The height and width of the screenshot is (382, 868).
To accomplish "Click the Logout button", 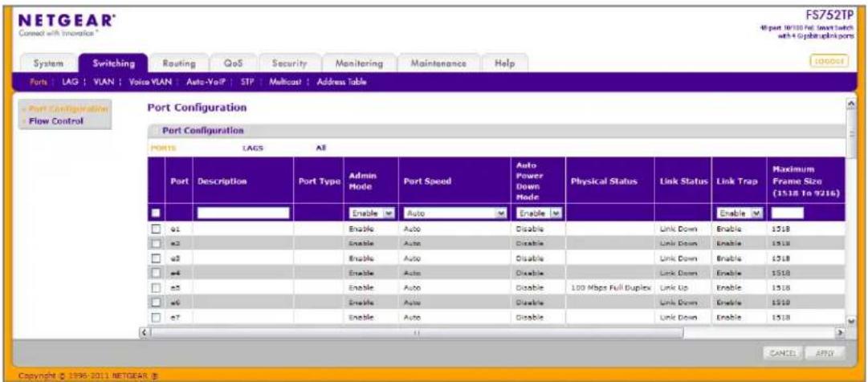I will coord(829,63).
